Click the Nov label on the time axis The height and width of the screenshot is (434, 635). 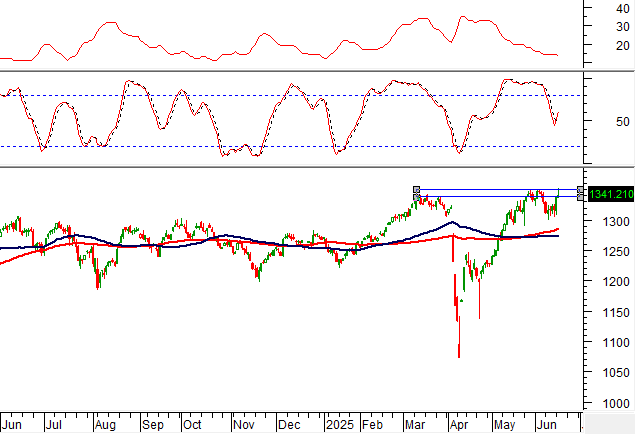(244, 425)
